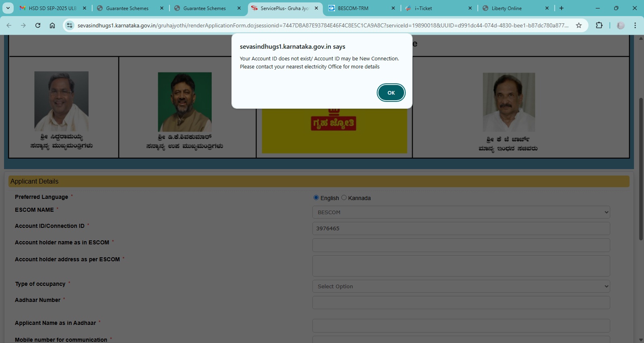Open a new browser tab
The image size is (644, 343).
(x=561, y=8)
